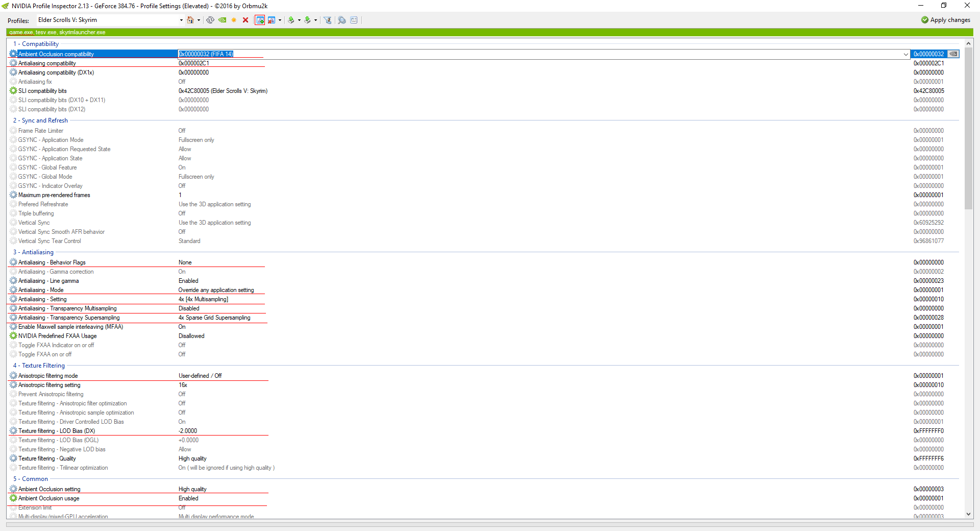Click the funnel filter toolbar icon
980x531 pixels.
[328, 20]
